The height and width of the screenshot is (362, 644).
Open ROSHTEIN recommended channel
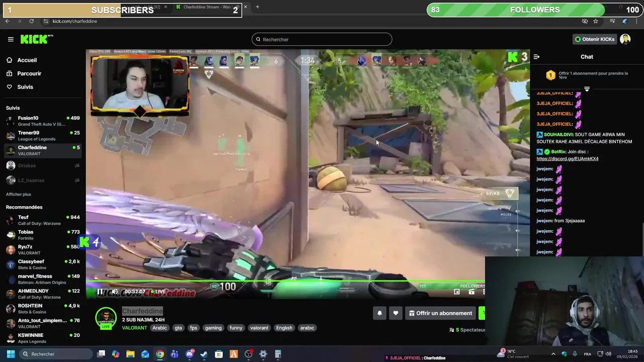pyautogui.click(x=43, y=309)
